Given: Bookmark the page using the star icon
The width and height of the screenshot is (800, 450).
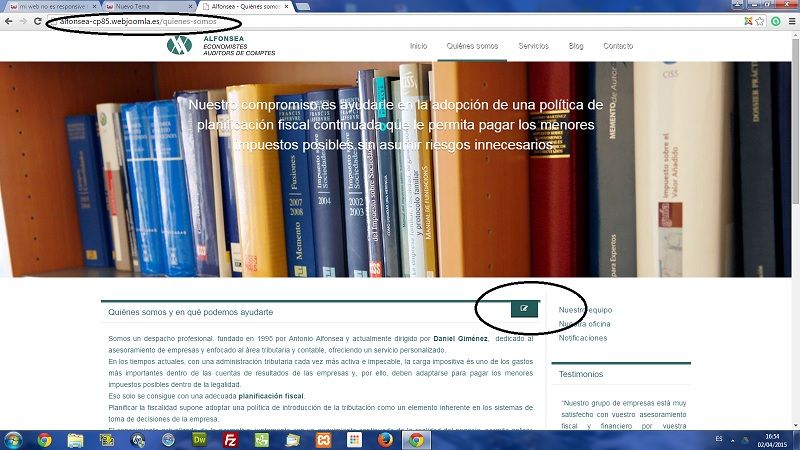Looking at the screenshot, I should tap(760, 21).
